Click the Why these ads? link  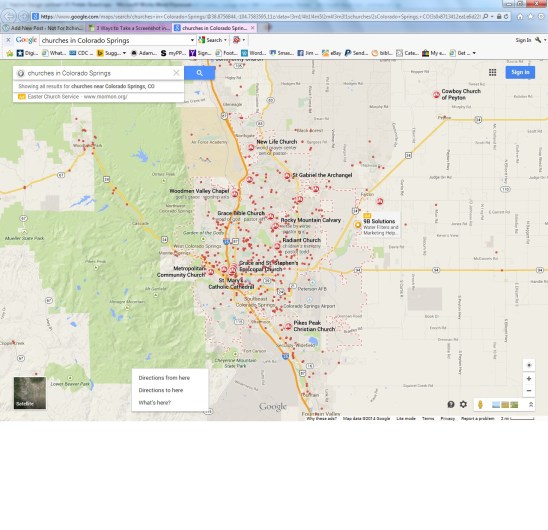tap(322, 418)
